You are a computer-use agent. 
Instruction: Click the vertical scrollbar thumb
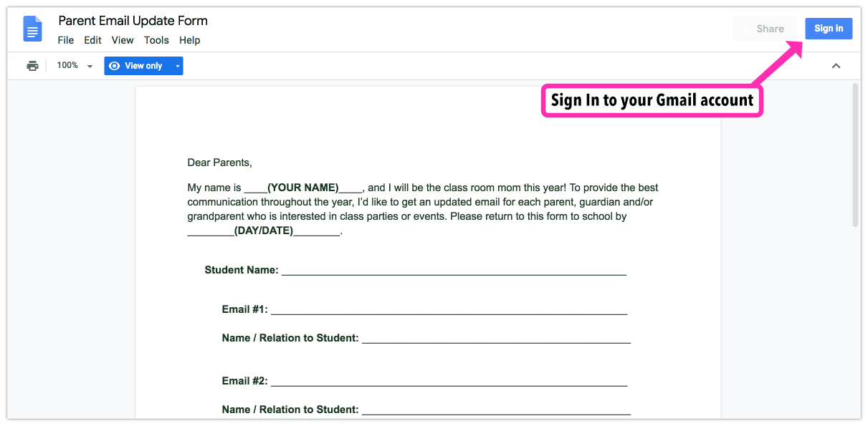click(855, 154)
